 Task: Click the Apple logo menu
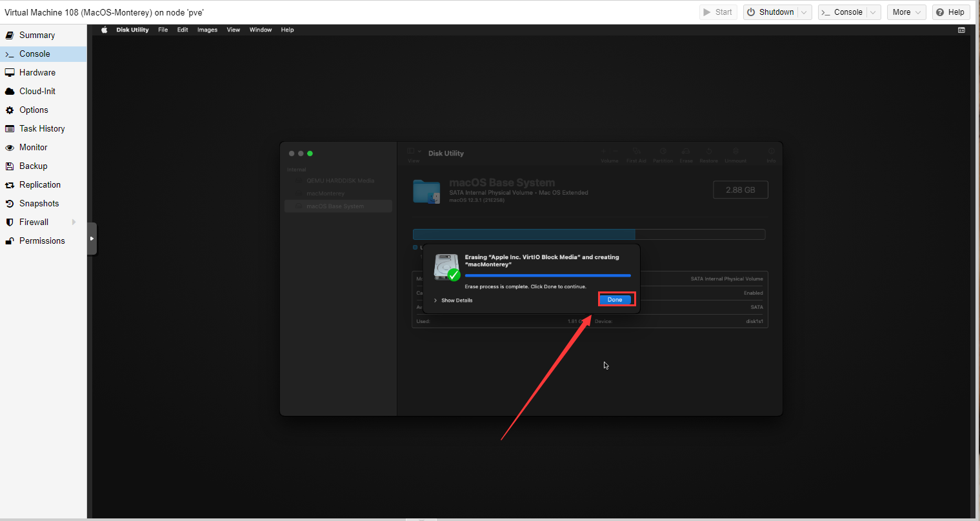pos(105,30)
